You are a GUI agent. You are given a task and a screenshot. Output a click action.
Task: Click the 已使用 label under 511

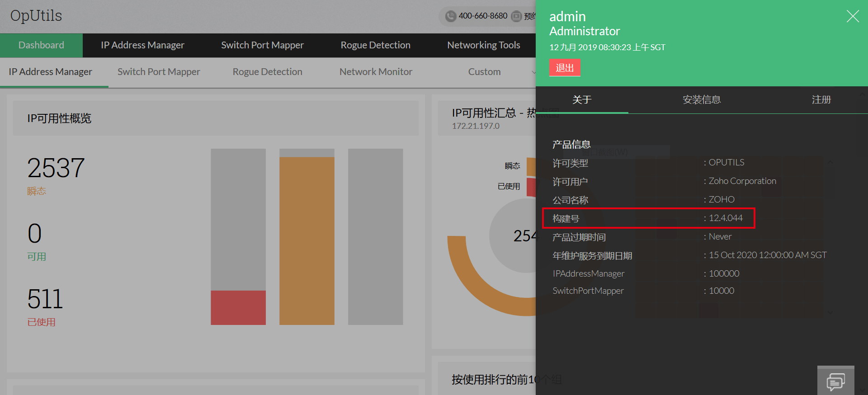(x=41, y=322)
